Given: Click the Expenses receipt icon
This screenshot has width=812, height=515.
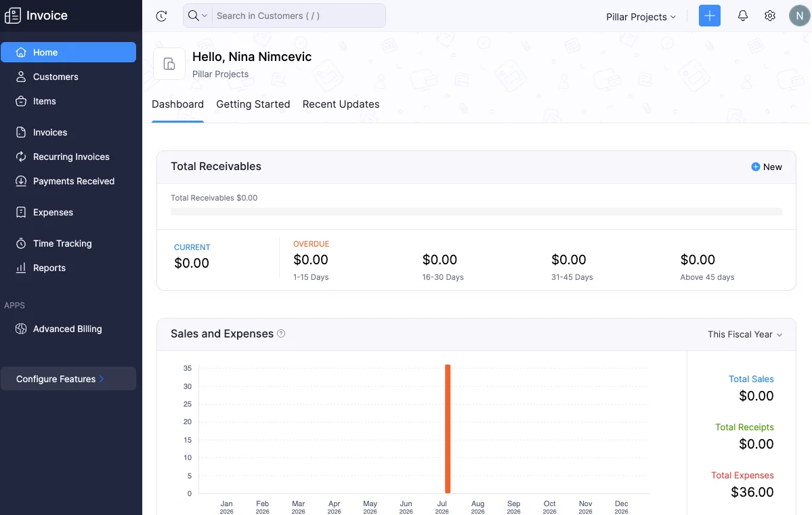Looking at the screenshot, I should tap(21, 212).
